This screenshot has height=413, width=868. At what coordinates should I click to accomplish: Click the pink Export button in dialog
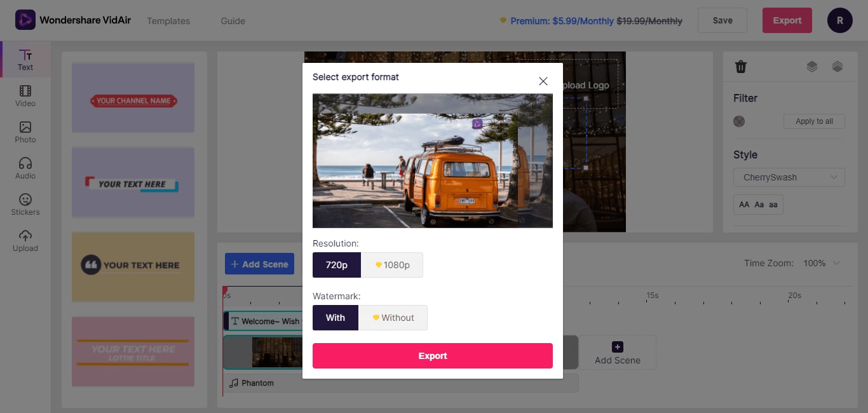point(433,356)
